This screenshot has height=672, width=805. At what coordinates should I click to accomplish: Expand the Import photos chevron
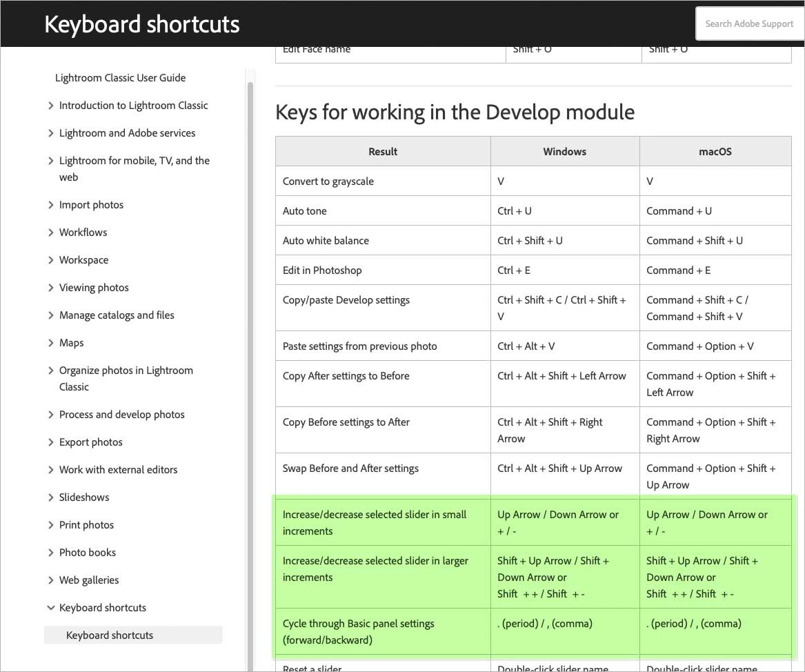click(50, 206)
